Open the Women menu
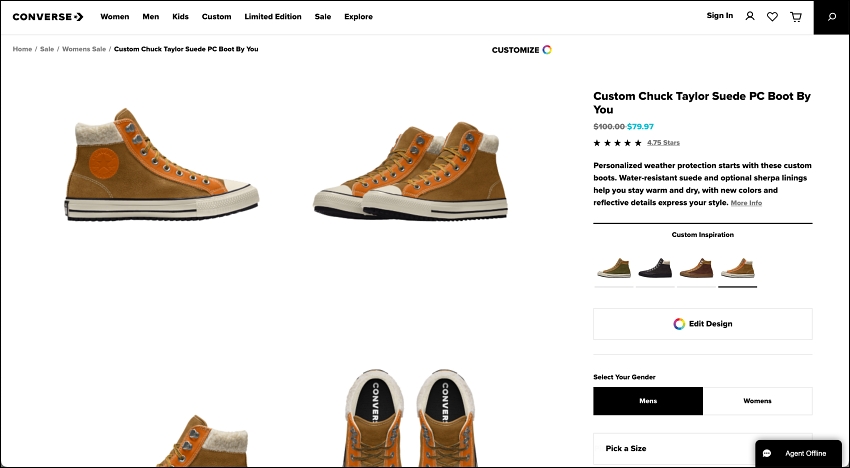The height and width of the screenshot is (468, 850). [115, 17]
